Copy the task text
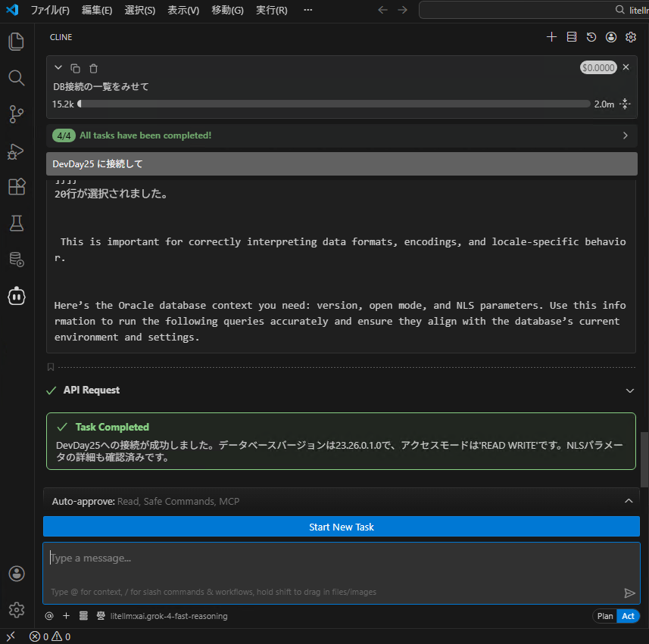Viewport: 649px width, 644px height. pyautogui.click(x=75, y=68)
